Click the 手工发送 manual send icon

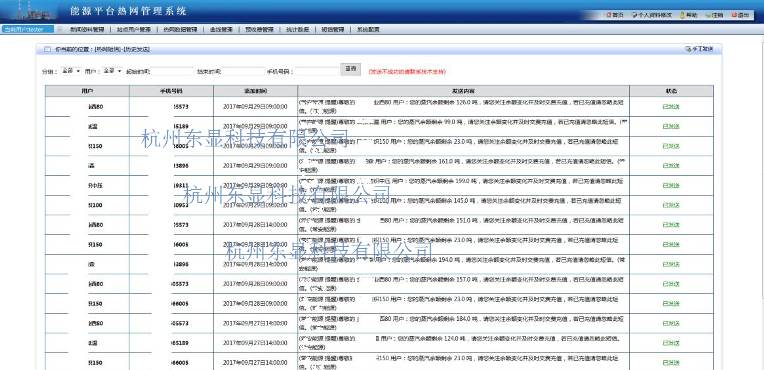[688, 49]
